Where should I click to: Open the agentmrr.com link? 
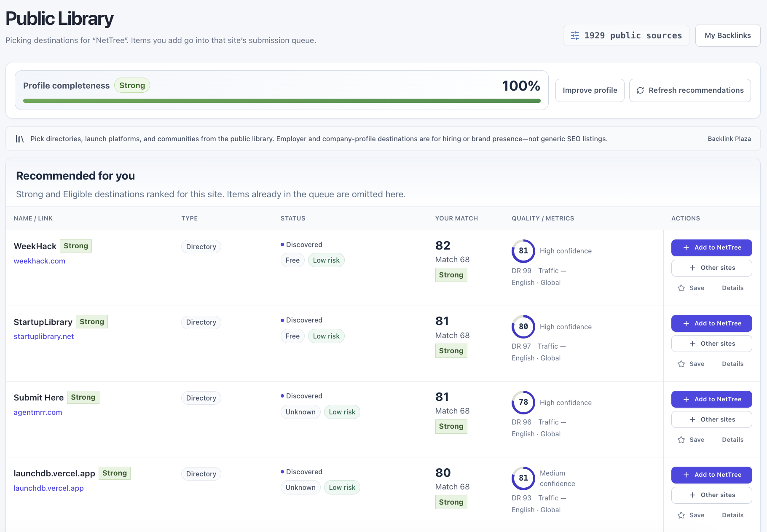pos(38,412)
